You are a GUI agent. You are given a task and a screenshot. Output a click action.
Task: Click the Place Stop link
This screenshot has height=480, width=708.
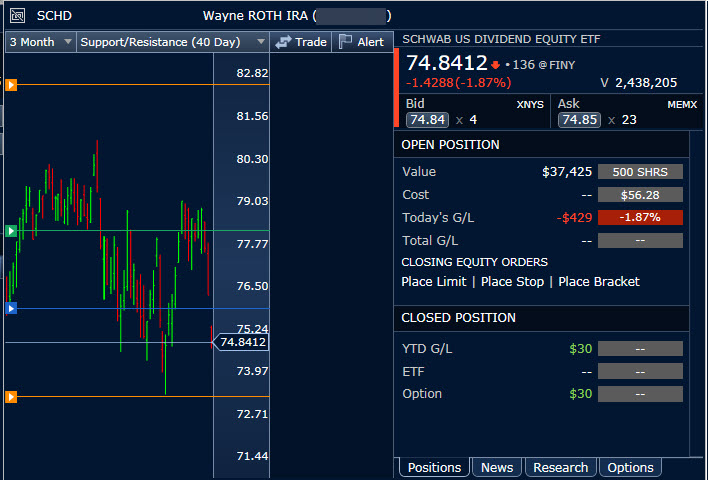point(512,282)
